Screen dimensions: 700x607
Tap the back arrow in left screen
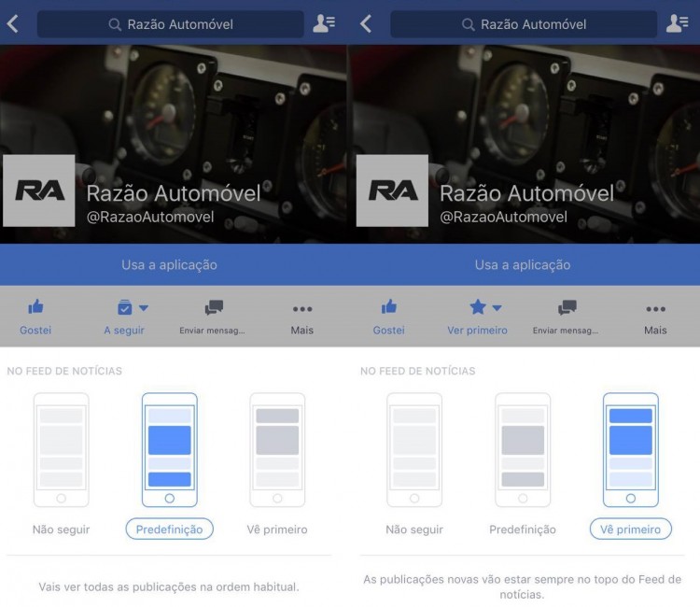(x=13, y=24)
